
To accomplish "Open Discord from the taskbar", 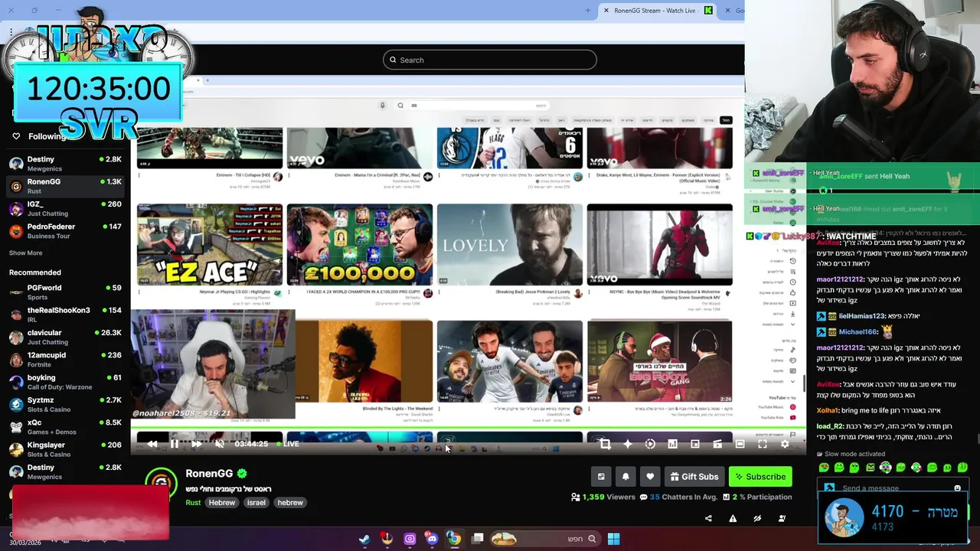I will (x=432, y=539).
